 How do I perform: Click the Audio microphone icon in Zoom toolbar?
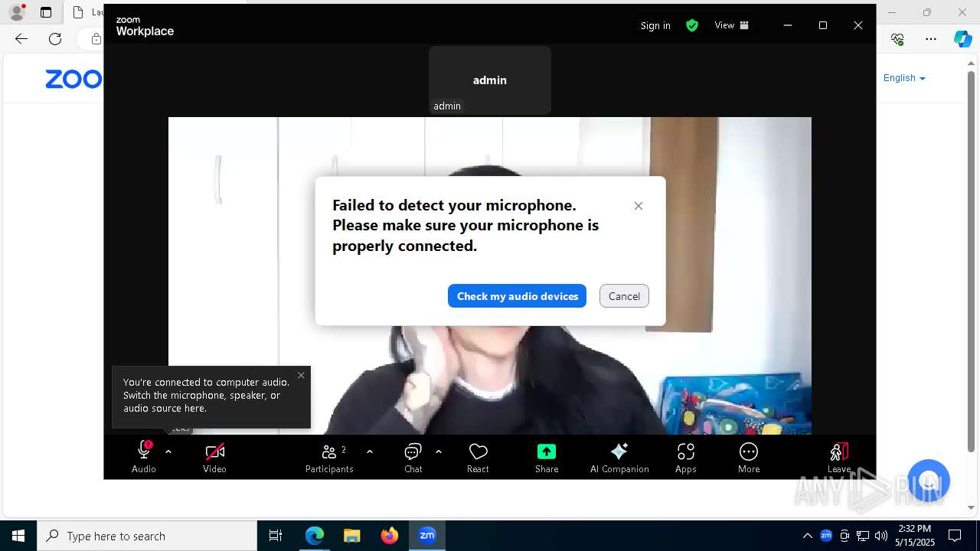(144, 451)
